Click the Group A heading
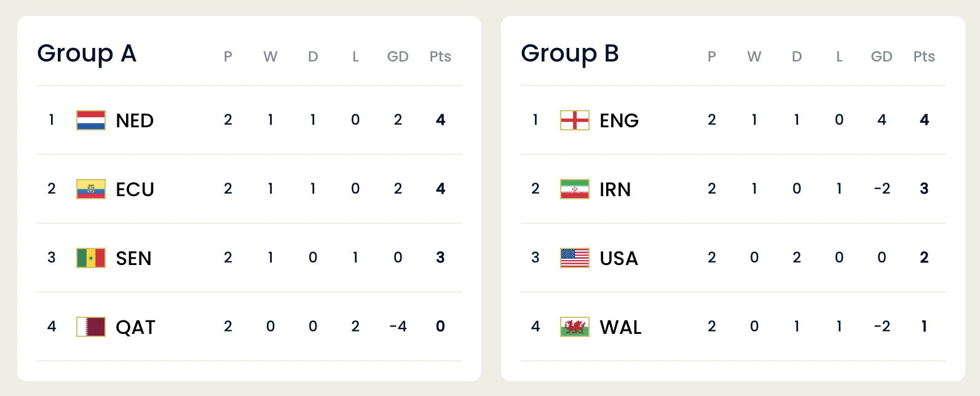 (x=87, y=53)
